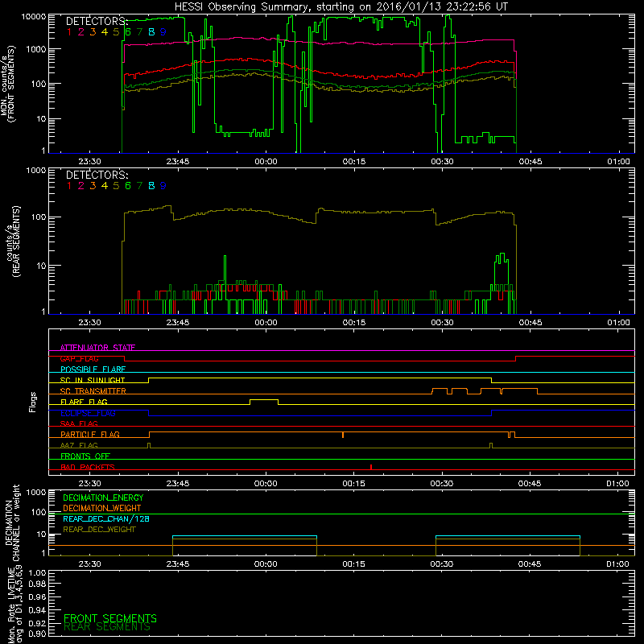Click the 'SAA_FLAG' label
The height and width of the screenshot is (644, 644).
click(x=79, y=423)
